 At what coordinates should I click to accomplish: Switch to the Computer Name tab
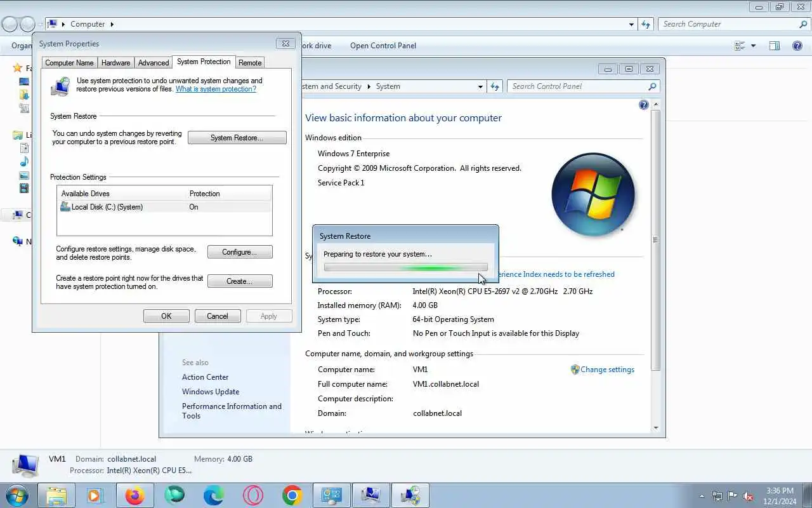(69, 63)
